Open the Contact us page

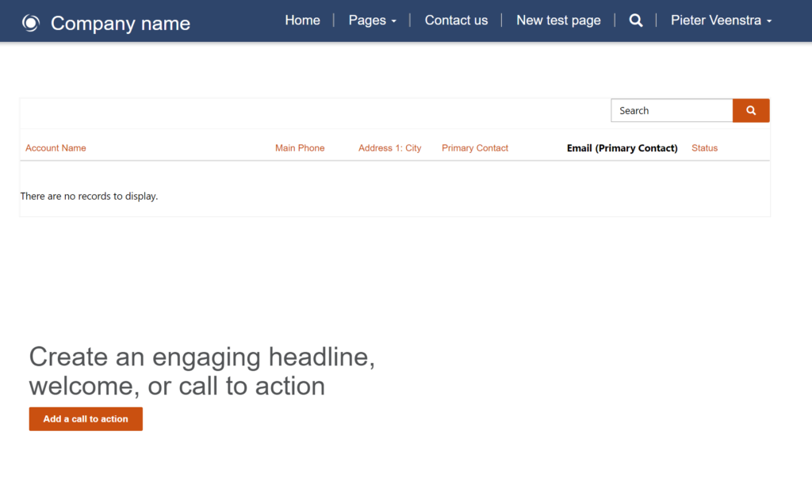click(x=456, y=20)
